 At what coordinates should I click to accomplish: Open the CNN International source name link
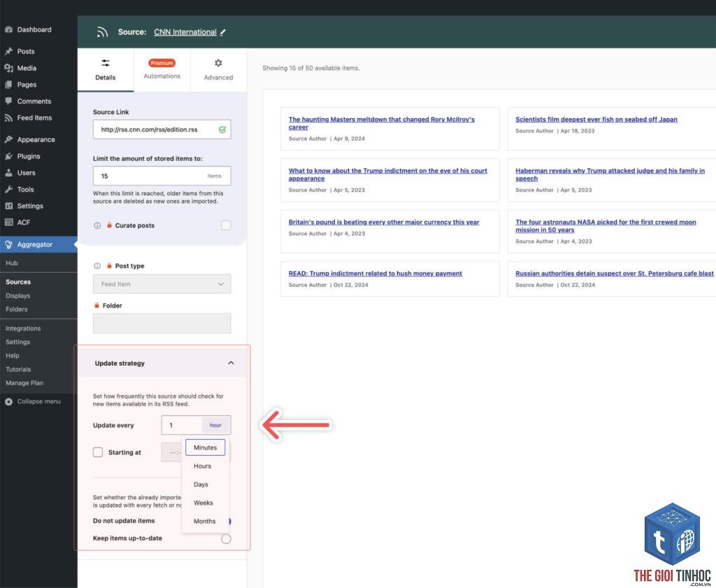point(185,32)
